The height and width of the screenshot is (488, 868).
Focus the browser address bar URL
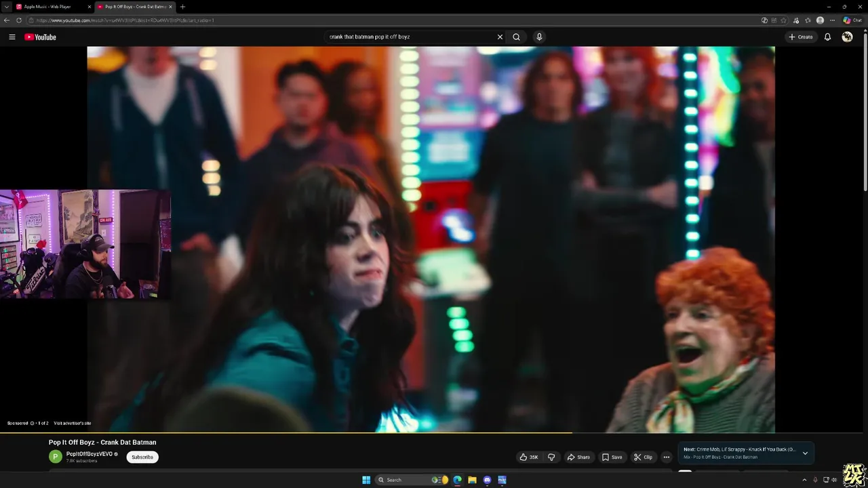[125, 20]
